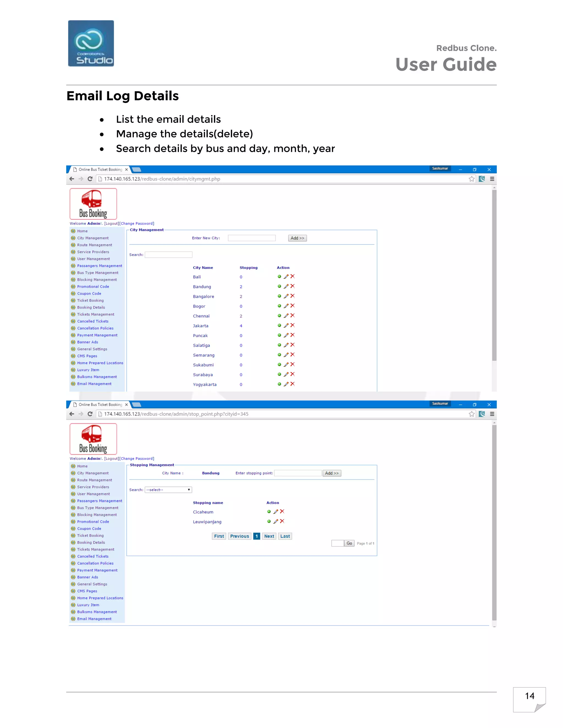Click the city Search input box
The height and width of the screenshot is (728, 563).
click(169, 255)
